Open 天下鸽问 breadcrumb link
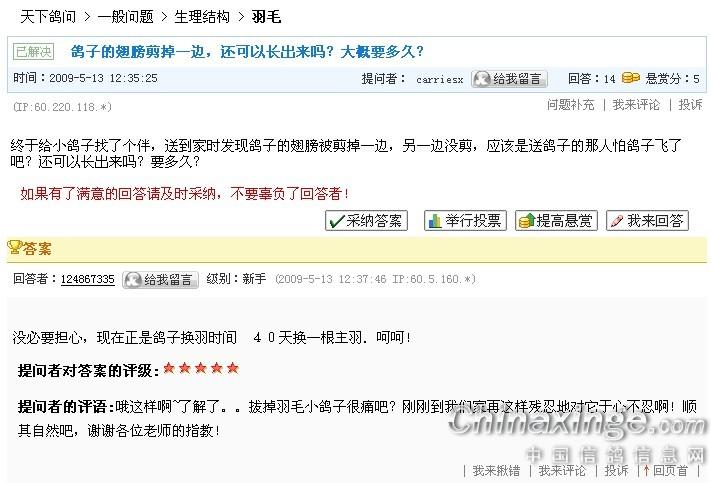The height and width of the screenshot is (483, 711). [48, 17]
